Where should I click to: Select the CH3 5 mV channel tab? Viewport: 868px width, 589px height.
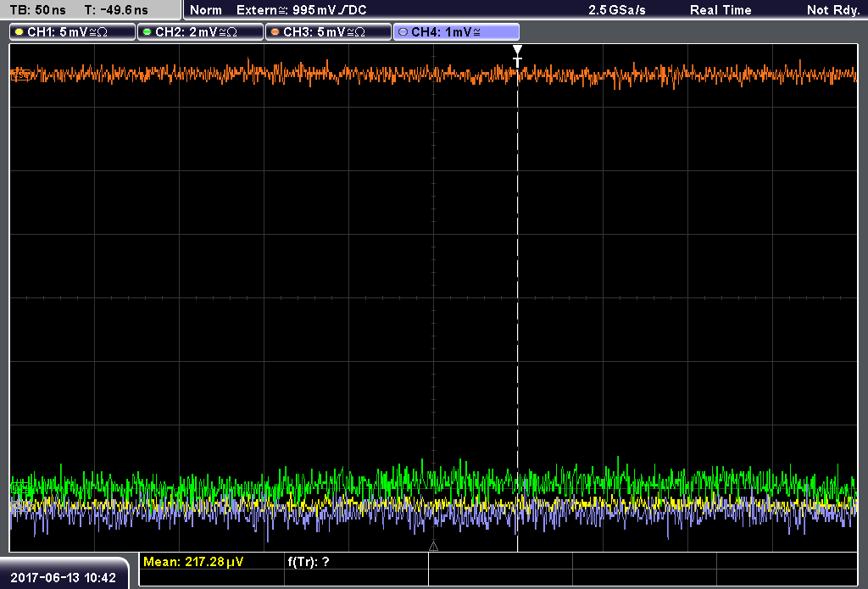328,32
